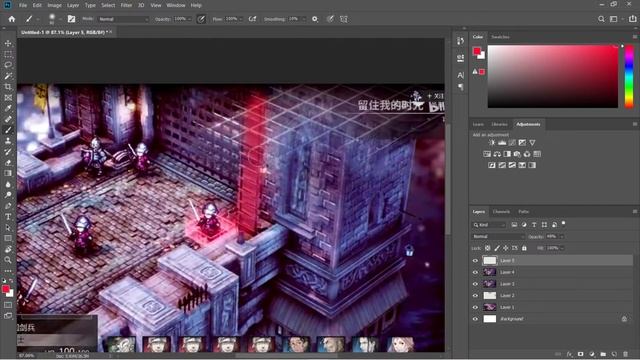Image resolution: width=640 pixels, height=360 pixels.
Task: Select the Eraser tool
Action: point(8,162)
